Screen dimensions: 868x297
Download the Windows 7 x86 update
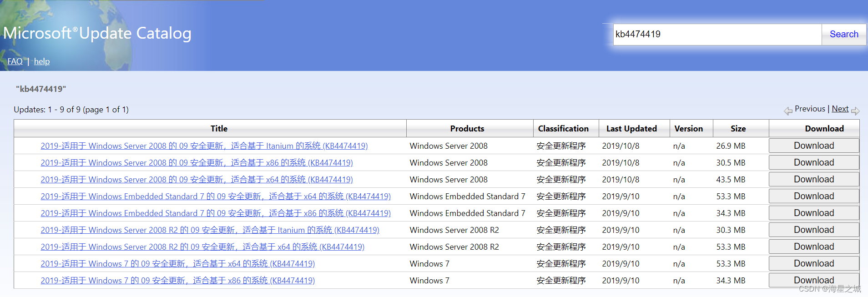(814, 280)
